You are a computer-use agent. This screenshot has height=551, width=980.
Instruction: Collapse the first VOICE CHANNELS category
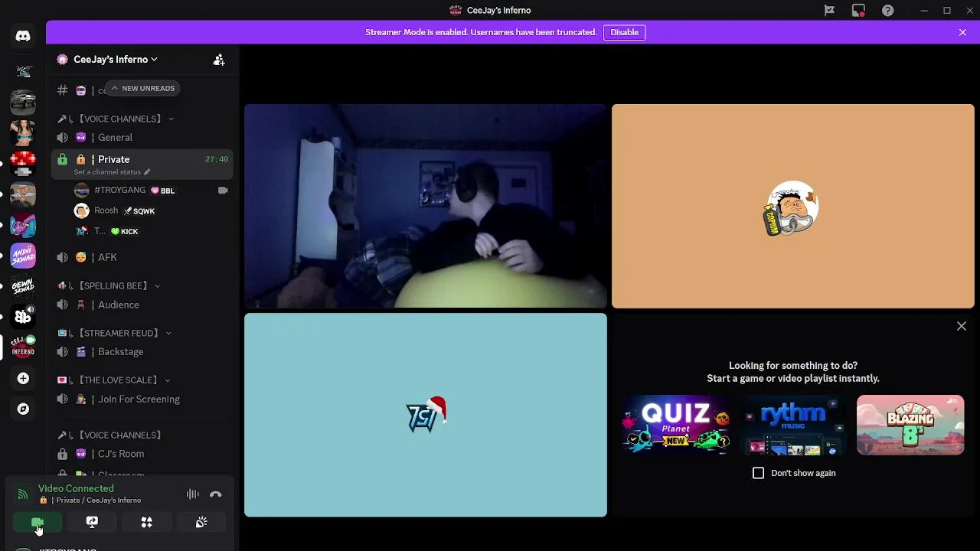pyautogui.click(x=116, y=119)
